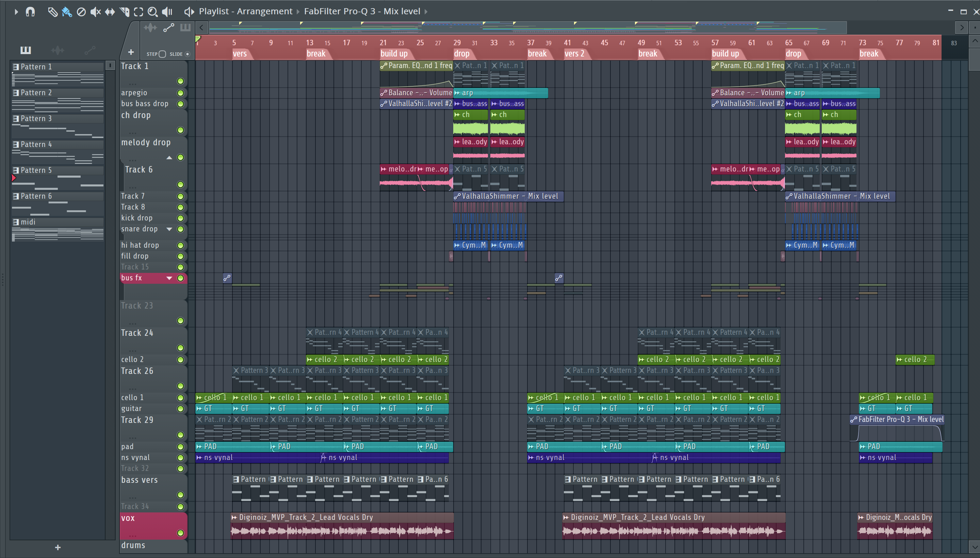
Task: Mute the arpegio track
Action: point(180,93)
